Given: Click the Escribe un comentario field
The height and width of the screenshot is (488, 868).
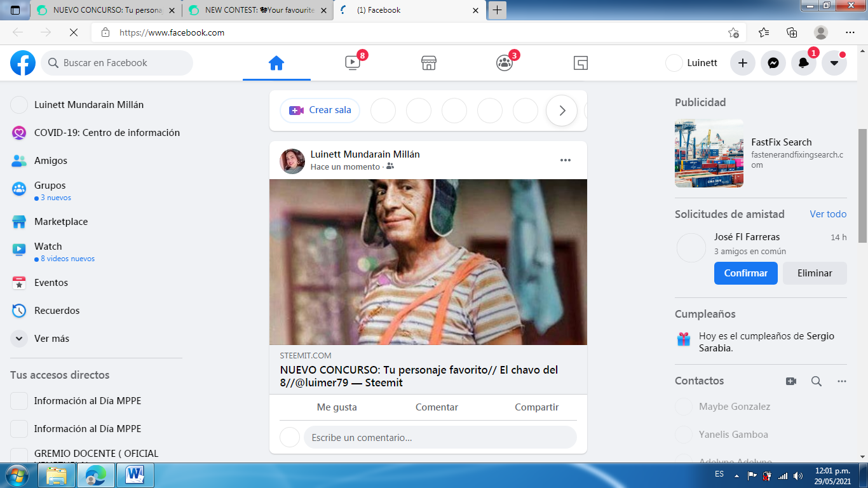Looking at the screenshot, I should pyautogui.click(x=440, y=437).
